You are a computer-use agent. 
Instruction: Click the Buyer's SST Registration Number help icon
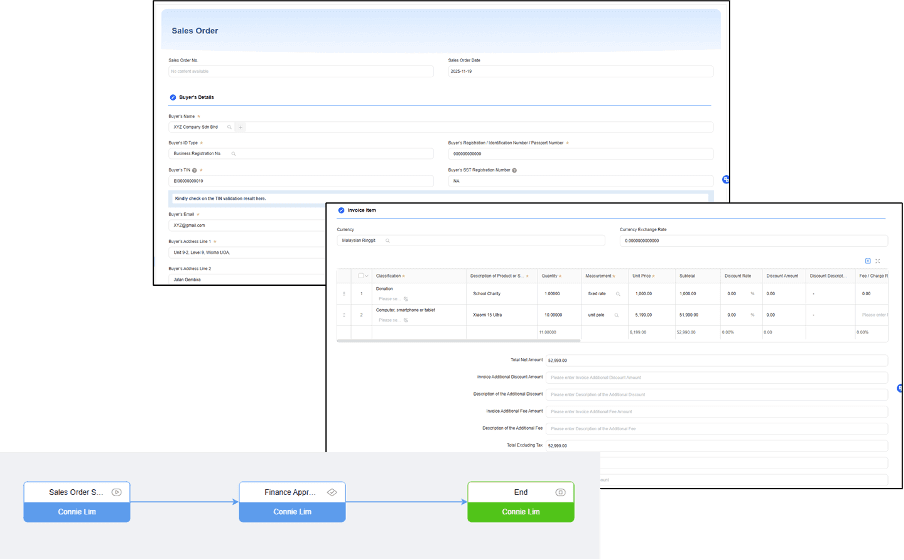coord(514,170)
